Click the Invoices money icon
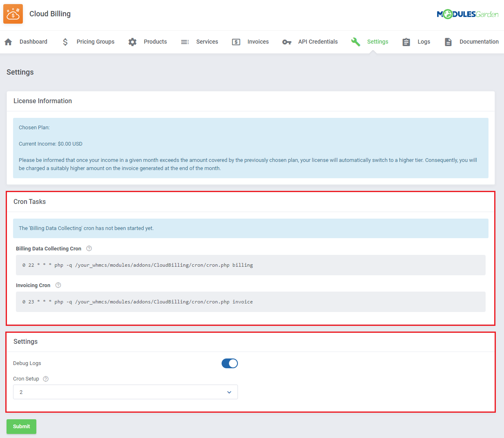This screenshot has width=504, height=438. tap(236, 42)
